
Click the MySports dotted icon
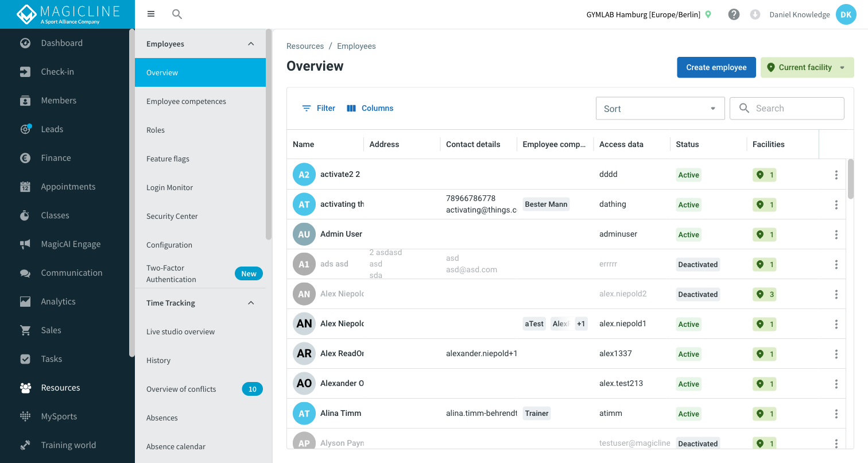[25, 416]
